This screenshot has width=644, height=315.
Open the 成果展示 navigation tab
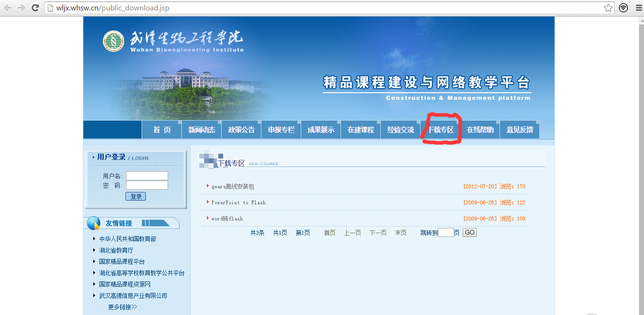(x=321, y=130)
